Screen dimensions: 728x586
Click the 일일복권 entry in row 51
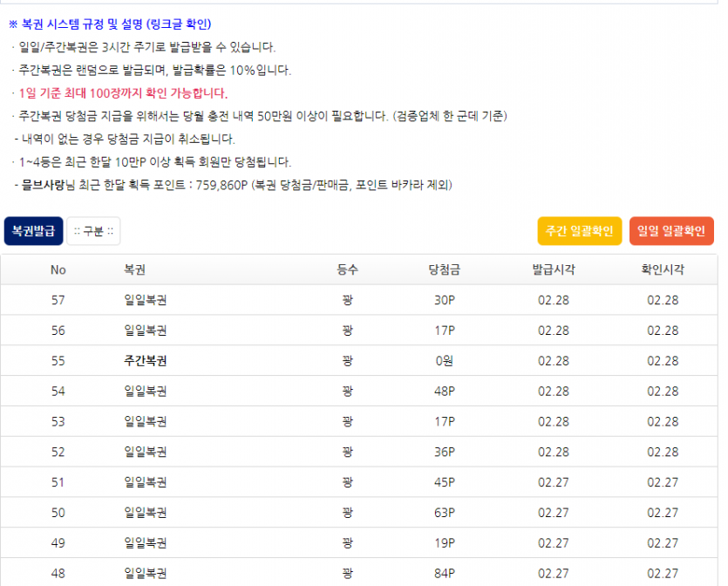pos(146,482)
